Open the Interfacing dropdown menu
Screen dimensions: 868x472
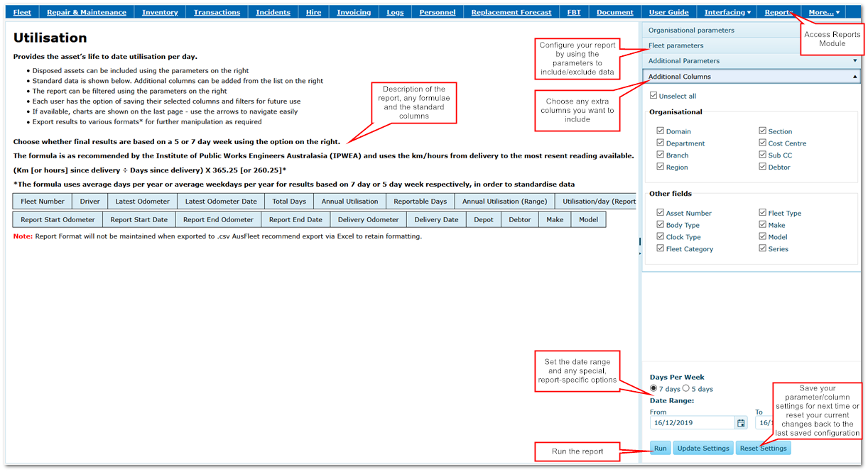[727, 12]
